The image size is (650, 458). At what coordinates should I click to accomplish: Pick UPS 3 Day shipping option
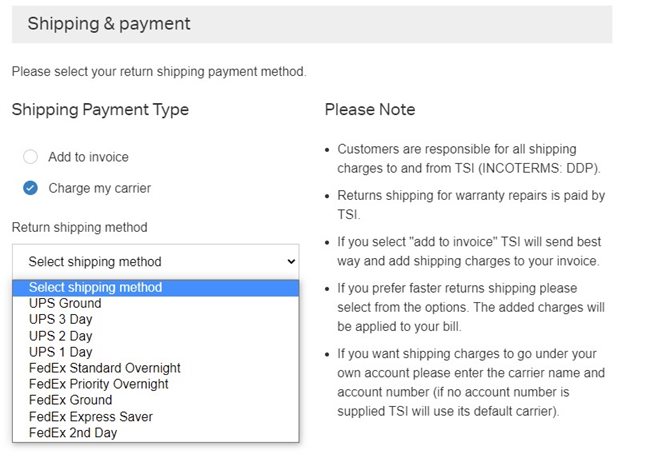click(x=60, y=320)
